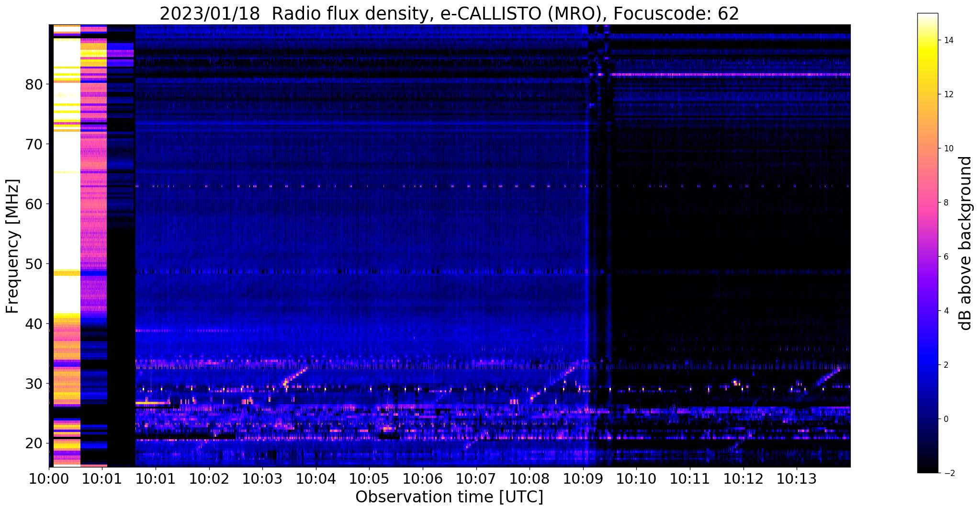
Task: Click the 'dB above background' colorbar label
Action: pyautogui.click(x=966, y=243)
